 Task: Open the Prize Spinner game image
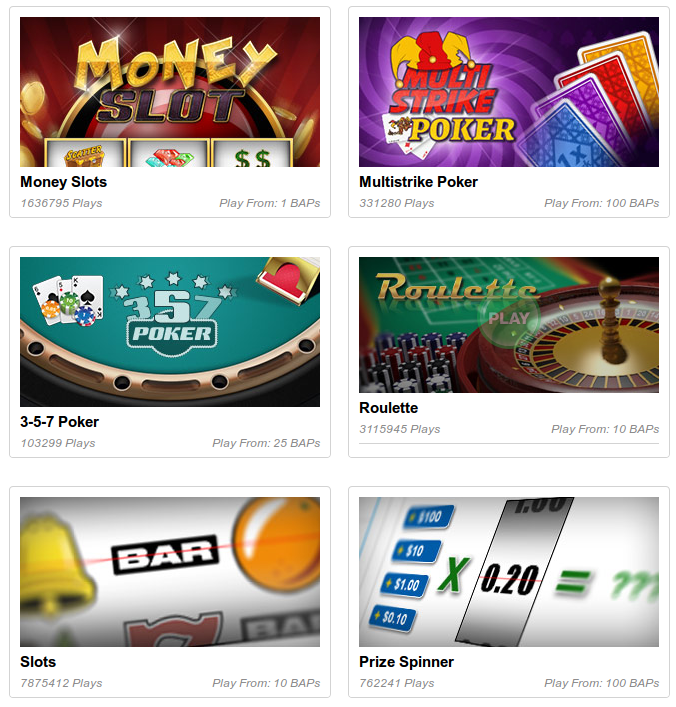[509, 572]
